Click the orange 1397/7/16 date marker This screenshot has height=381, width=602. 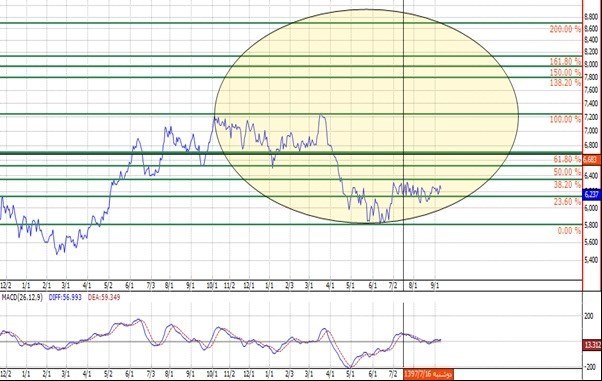pos(428,374)
